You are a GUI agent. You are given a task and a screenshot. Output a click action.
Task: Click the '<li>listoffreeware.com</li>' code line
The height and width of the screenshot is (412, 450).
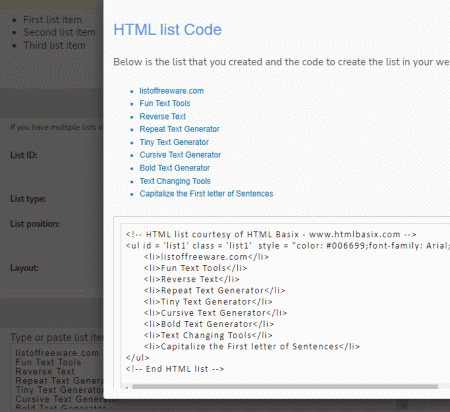(206, 257)
